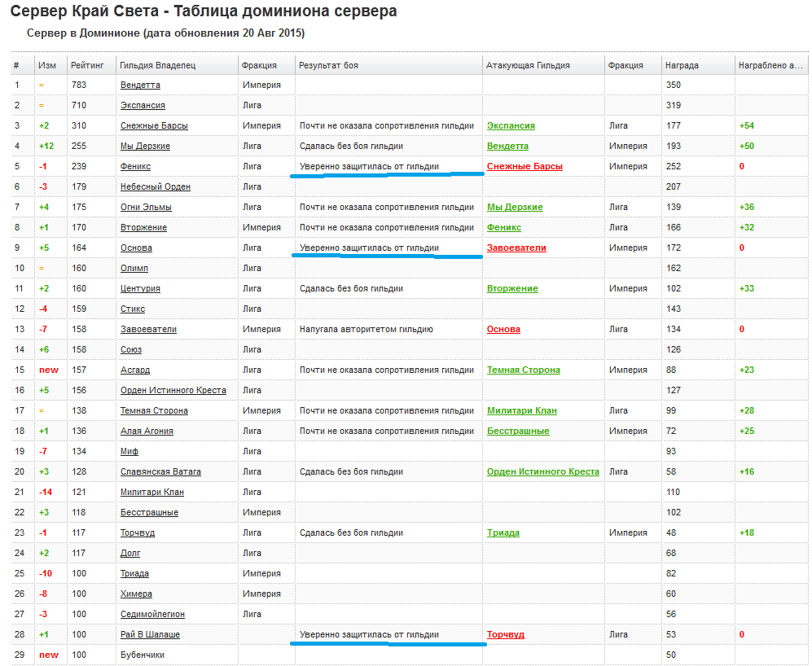Open guild Стикс in owner column

click(133, 309)
